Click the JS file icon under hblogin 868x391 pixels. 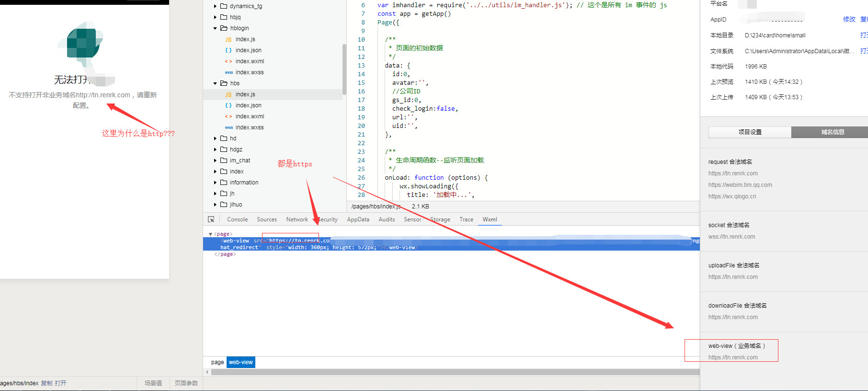coord(228,39)
